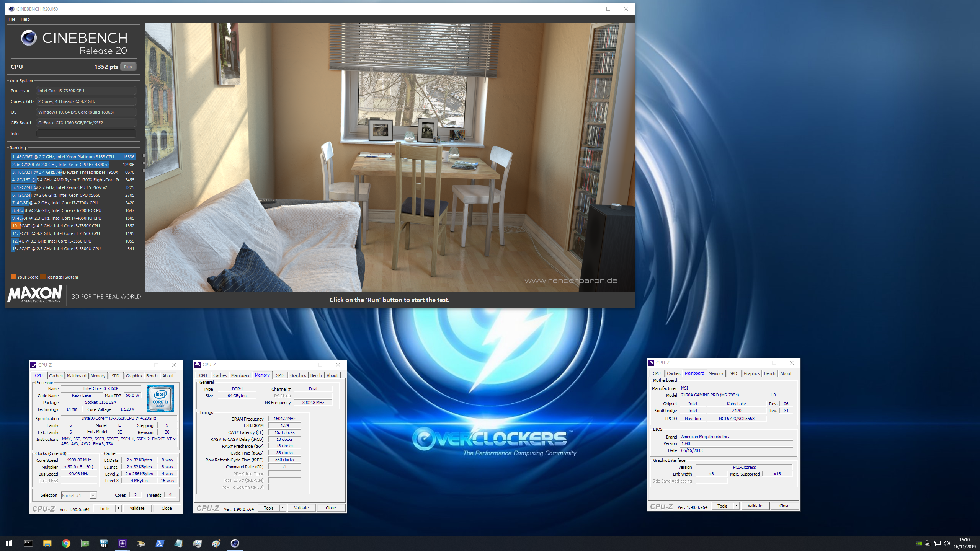Click Close button in the CPU-Z Memory window
980x551 pixels.
click(x=331, y=508)
